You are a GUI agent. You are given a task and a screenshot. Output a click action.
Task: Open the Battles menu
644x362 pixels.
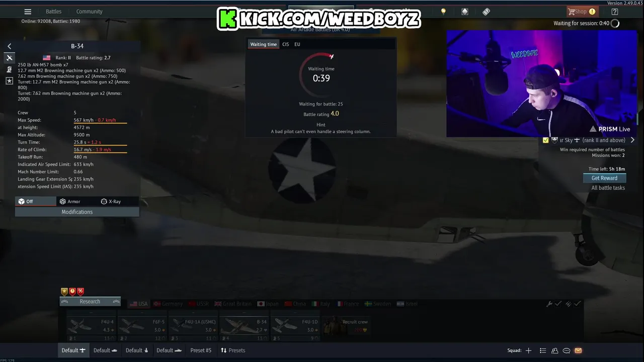click(53, 12)
